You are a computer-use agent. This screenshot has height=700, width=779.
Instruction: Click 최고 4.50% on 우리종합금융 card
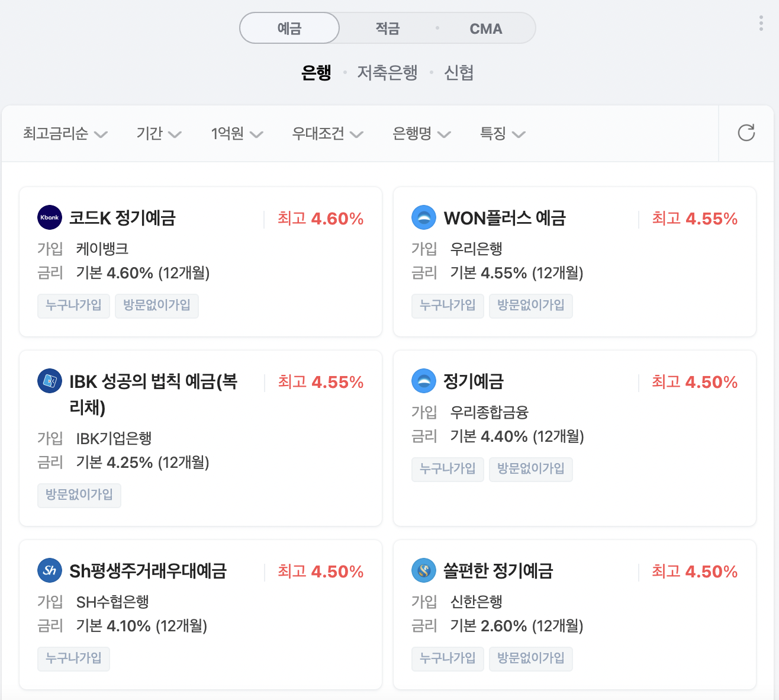point(695,382)
